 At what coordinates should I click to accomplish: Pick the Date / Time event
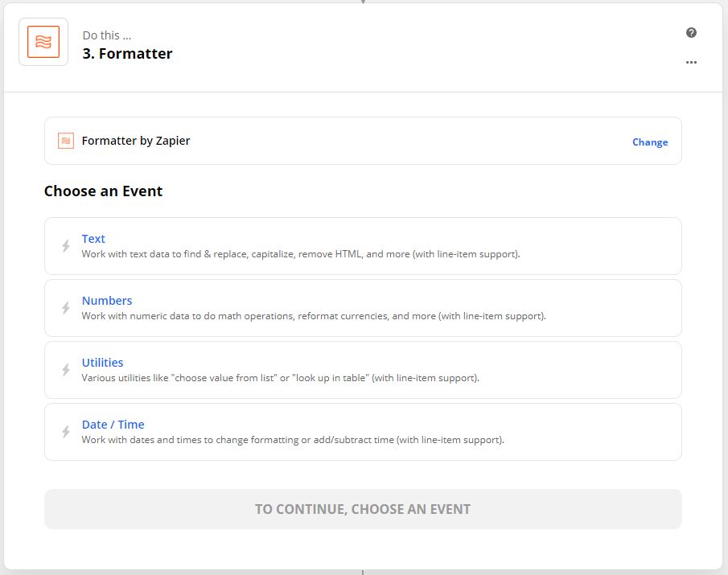[x=363, y=432]
